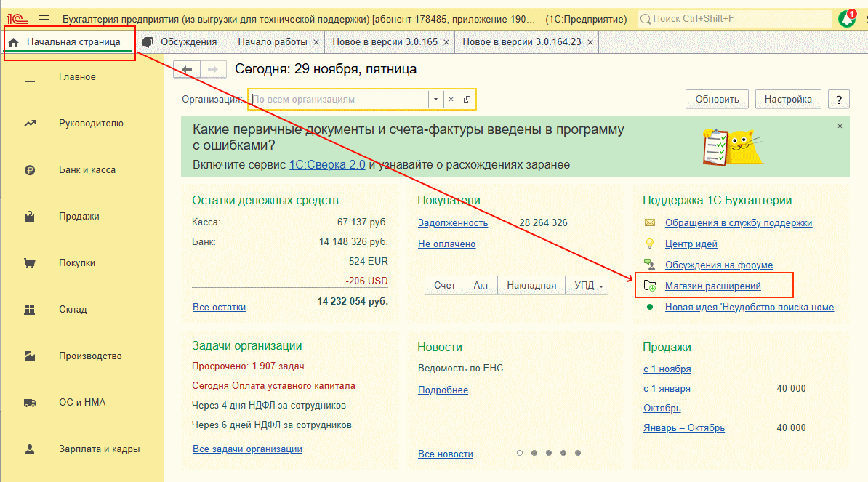
Task: Open the Настройка button
Action: point(788,99)
